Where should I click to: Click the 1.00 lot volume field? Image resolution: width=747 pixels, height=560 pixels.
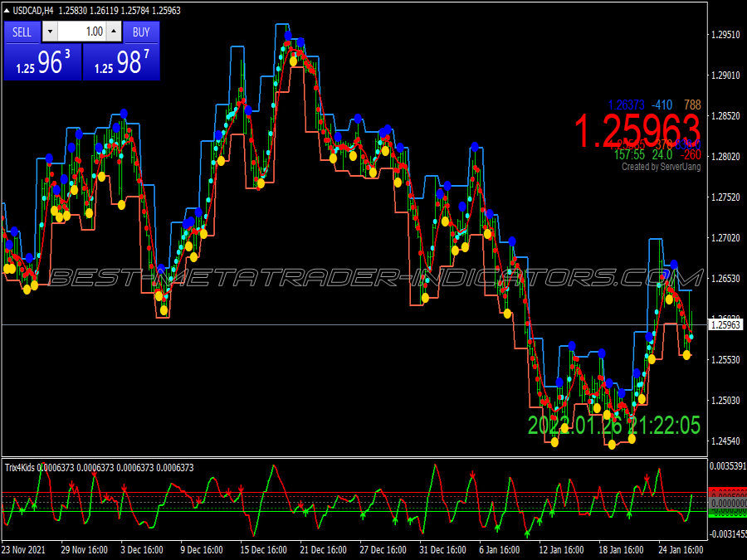(82, 32)
